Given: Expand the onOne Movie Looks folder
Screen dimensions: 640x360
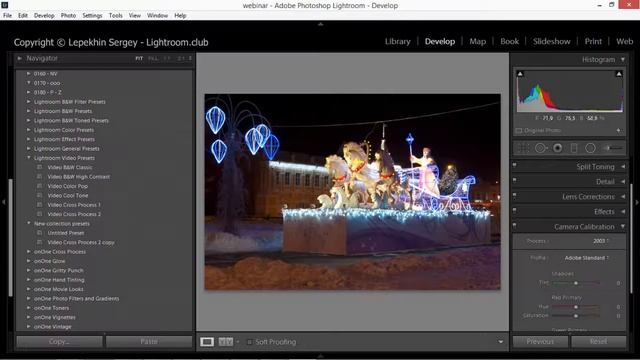Looking at the screenshot, I should 29,289.
